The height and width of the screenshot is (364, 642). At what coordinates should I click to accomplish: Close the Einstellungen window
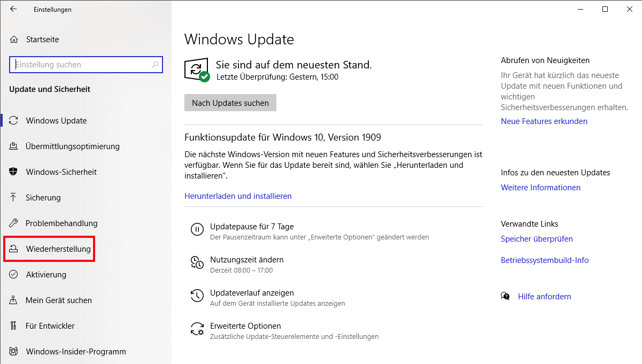(x=630, y=9)
